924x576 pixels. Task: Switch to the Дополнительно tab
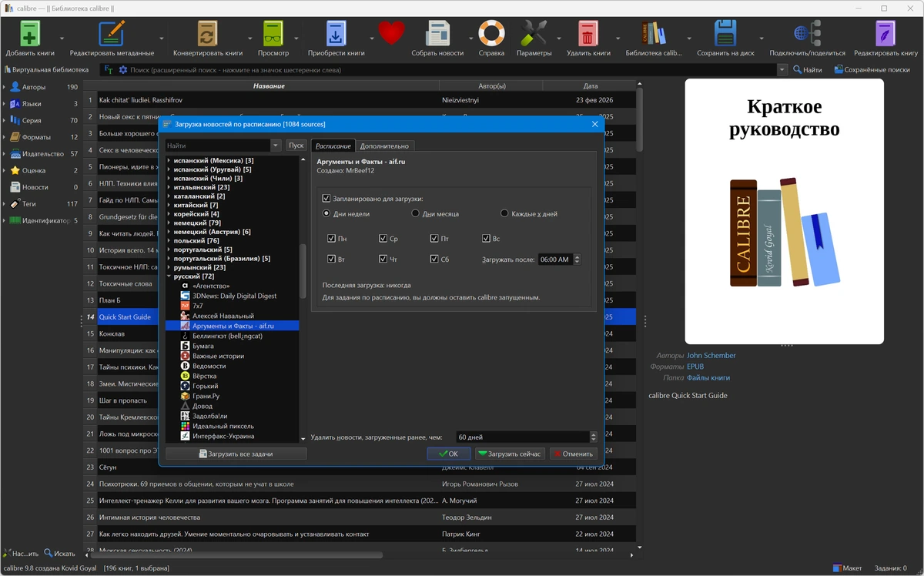[x=386, y=146]
